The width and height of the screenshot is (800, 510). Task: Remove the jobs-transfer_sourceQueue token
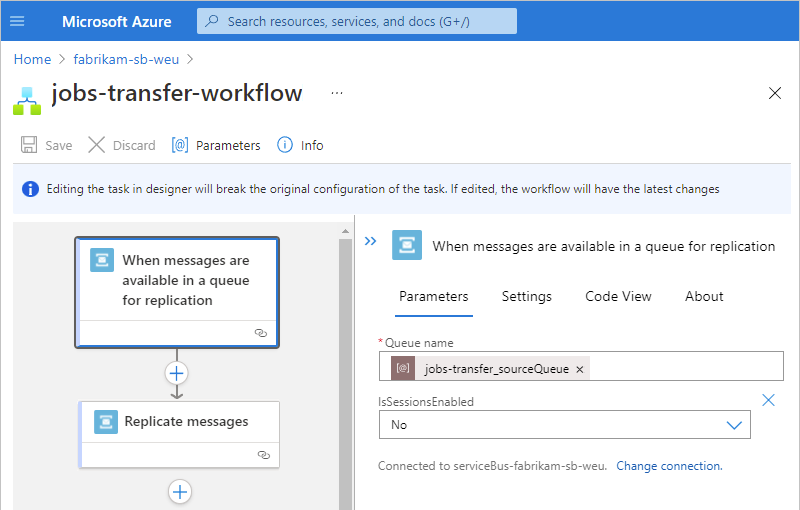click(580, 369)
